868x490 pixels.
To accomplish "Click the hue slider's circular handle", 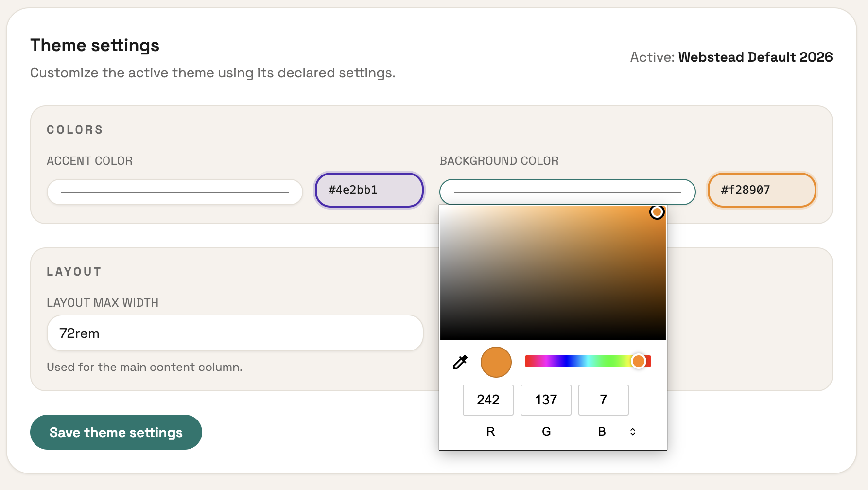I will 639,361.
